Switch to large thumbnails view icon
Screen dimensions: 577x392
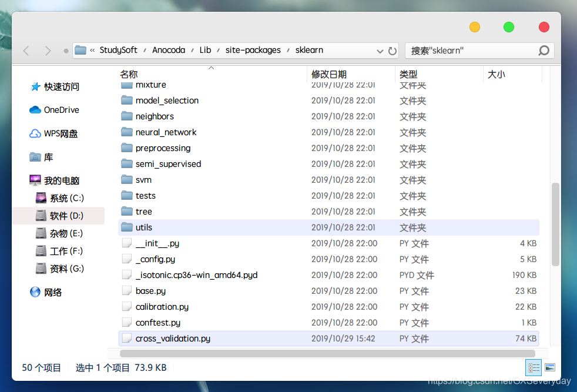click(550, 367)
